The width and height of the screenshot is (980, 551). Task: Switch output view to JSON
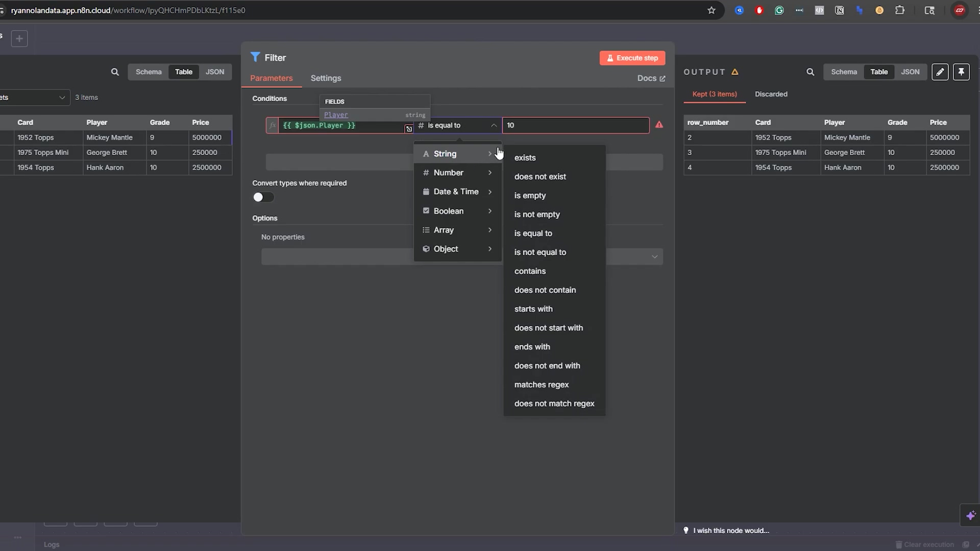pyautogui.click(x=910, y=72)
